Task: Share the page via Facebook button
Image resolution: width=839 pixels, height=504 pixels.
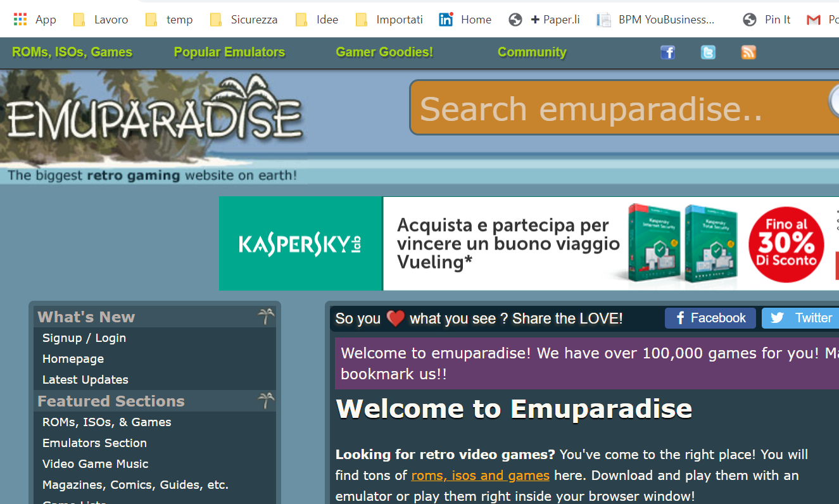Action: coord(710,318)
